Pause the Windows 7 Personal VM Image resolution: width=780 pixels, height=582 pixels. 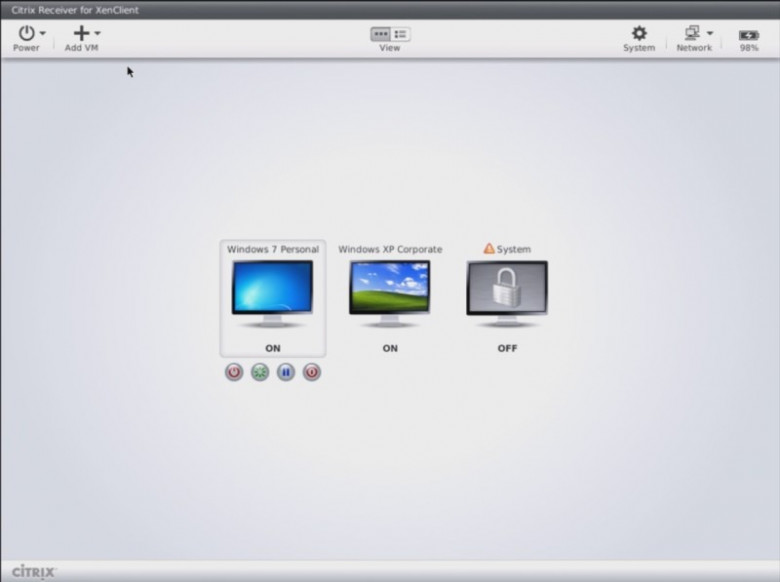click(286, 372)
